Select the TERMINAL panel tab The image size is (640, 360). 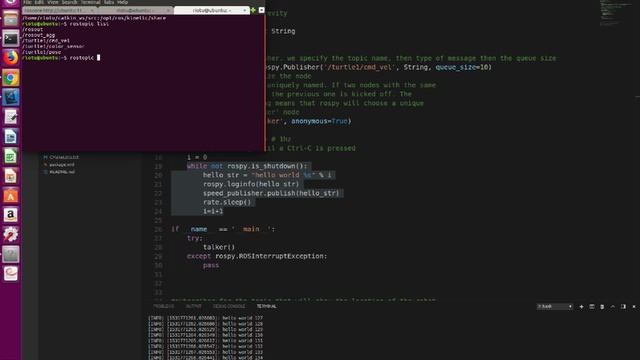267,306
